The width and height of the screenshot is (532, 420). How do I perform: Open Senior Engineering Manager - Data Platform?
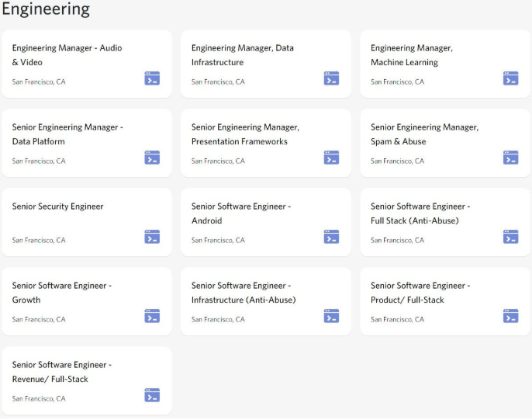(x=67, y=134)
